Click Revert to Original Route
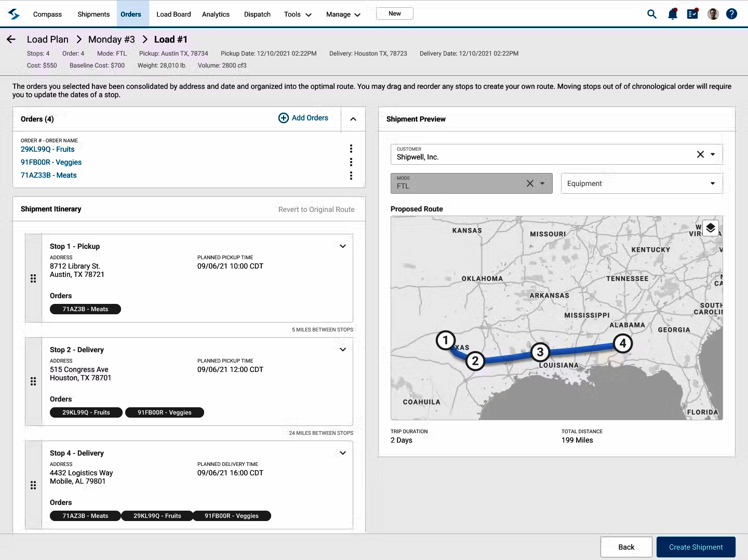 point(316,209)
